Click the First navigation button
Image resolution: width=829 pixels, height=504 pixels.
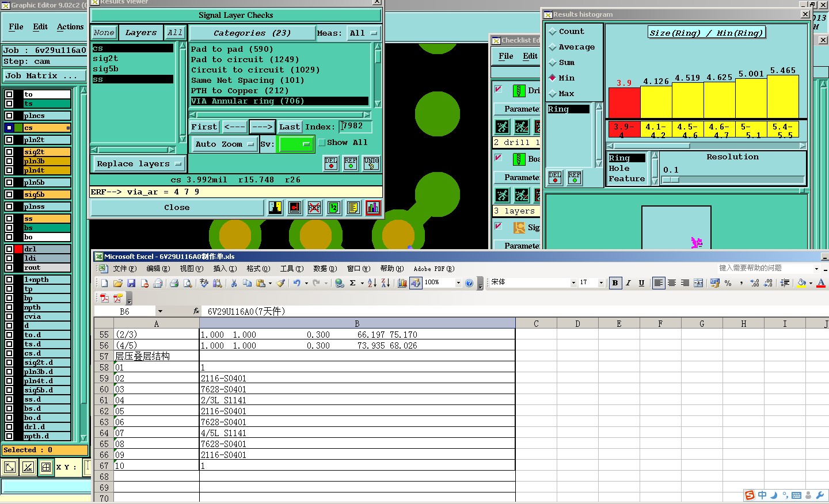click(x=204, y=127)
